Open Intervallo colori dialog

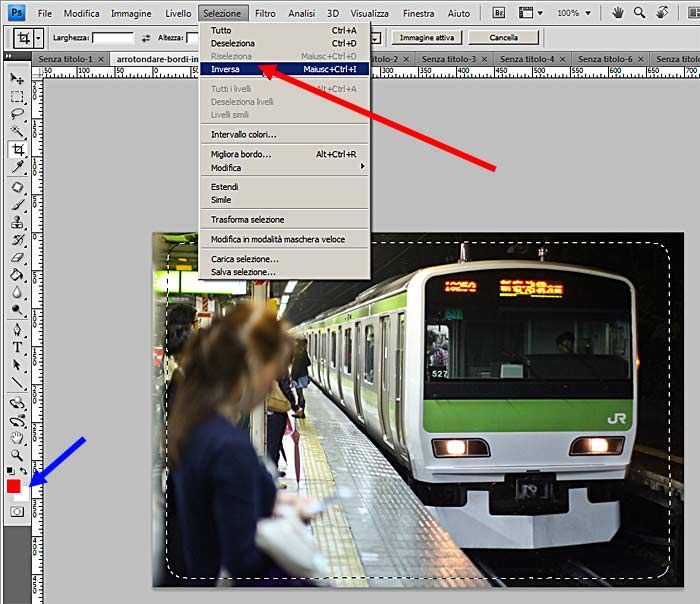pos(284,134)
